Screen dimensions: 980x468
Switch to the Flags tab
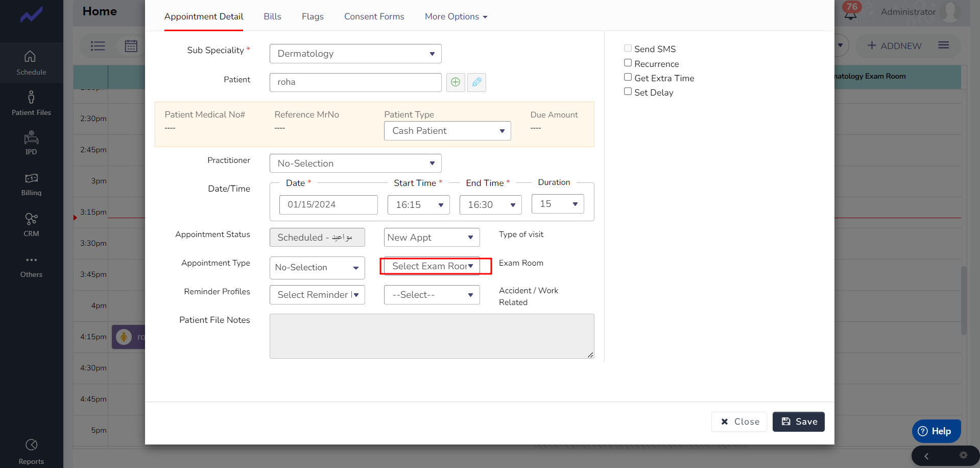pyautogui.click(x=313, y=16)
